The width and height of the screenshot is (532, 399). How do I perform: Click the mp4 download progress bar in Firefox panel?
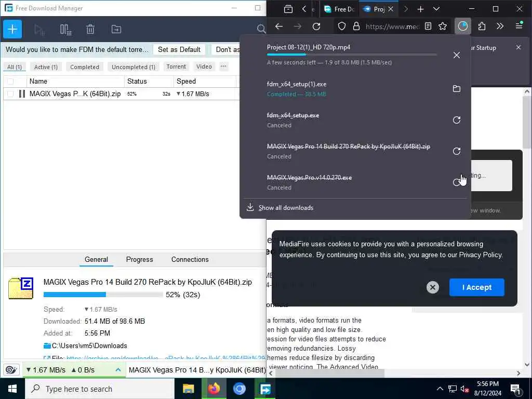pos(352,54)
